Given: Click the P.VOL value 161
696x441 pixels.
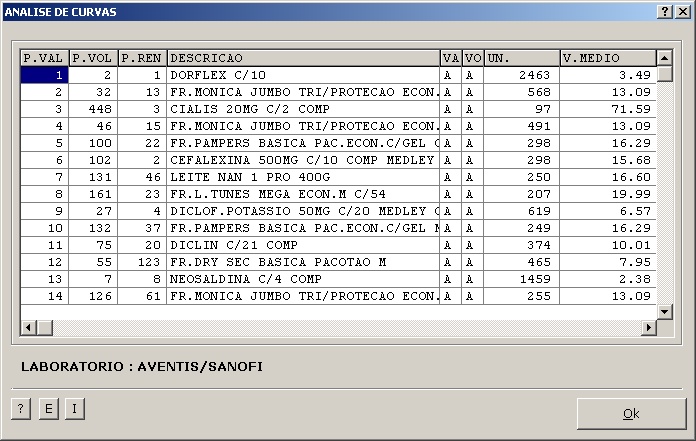Looking at the screenshot, I should tap(100, 194).
